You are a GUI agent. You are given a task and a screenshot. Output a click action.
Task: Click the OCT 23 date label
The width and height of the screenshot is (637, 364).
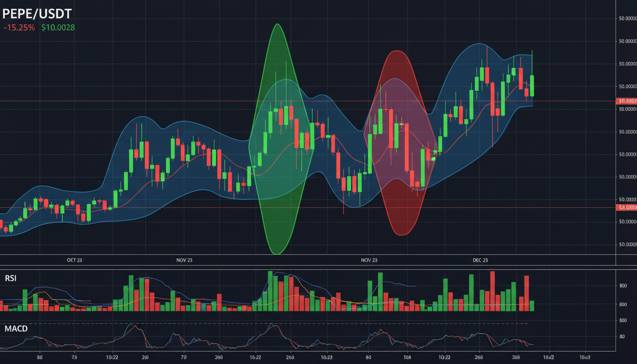(74, 260)
